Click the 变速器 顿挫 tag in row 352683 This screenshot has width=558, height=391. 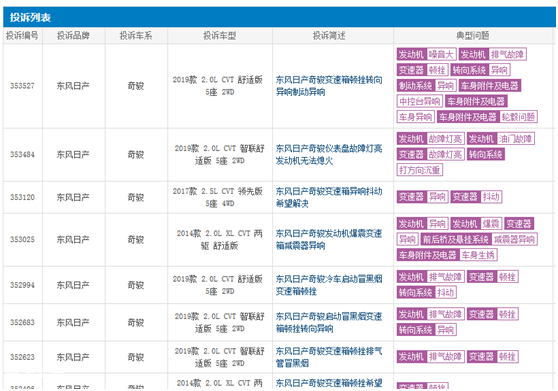[x=493, y=314]
